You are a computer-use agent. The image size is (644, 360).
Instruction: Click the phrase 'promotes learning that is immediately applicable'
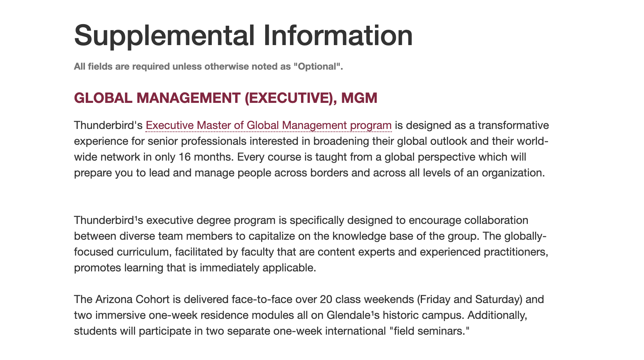tap(195, 268)
